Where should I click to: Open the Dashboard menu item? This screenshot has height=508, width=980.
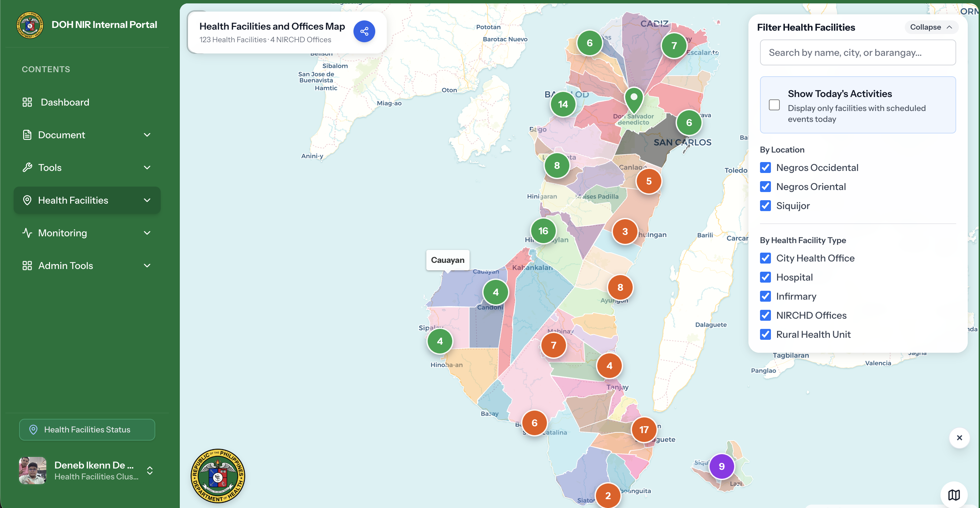pos(87,102)
